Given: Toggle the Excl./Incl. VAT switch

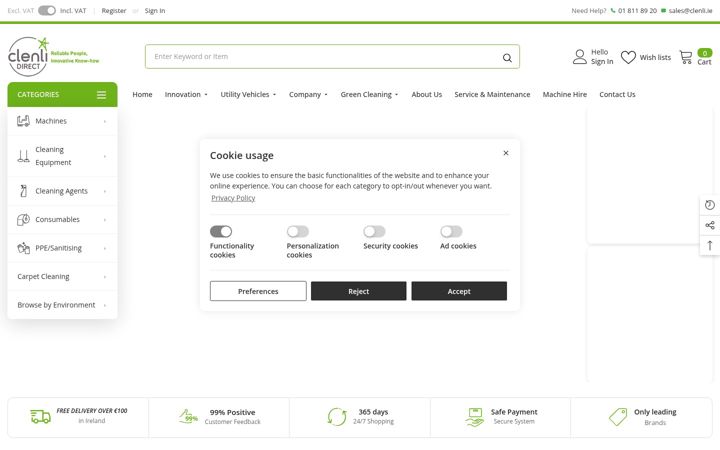Looking at the screenshot, I should [x=46, y=11].
